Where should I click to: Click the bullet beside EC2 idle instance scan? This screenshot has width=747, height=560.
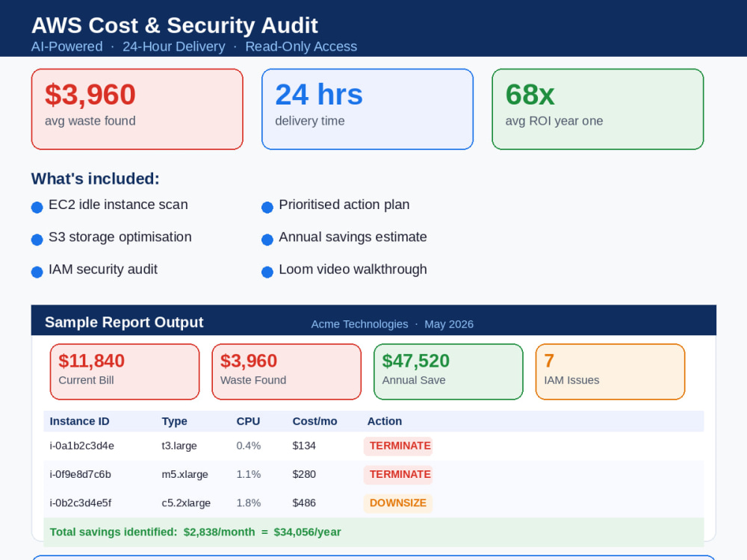click(x=37, y=207)
